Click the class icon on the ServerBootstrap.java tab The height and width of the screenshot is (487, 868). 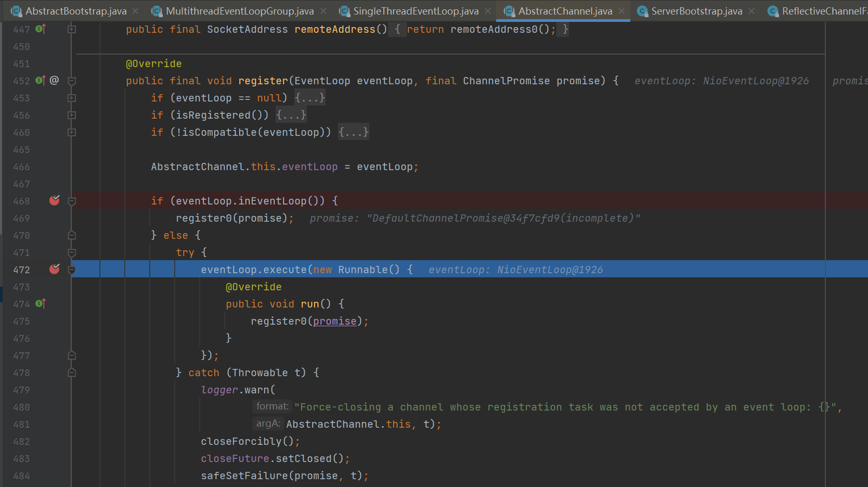click(643, 11)
